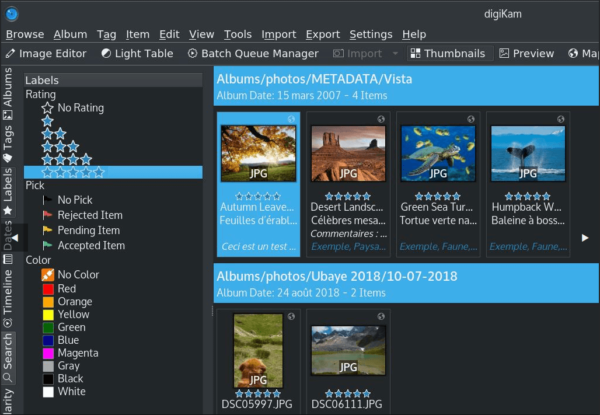600x415 pixels.
Task: Open the View menu
Action: [x=201, y=34]
